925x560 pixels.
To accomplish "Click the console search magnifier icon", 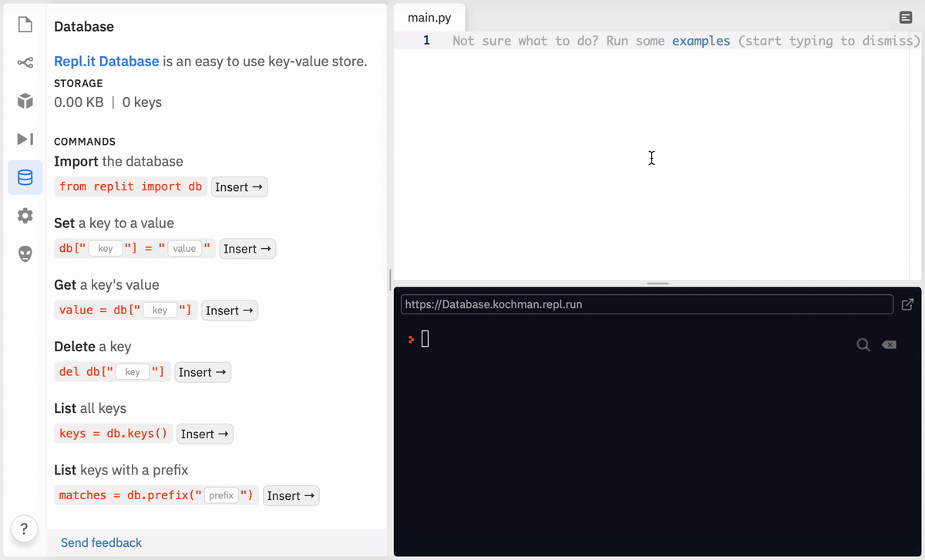I will click(863, 345).
